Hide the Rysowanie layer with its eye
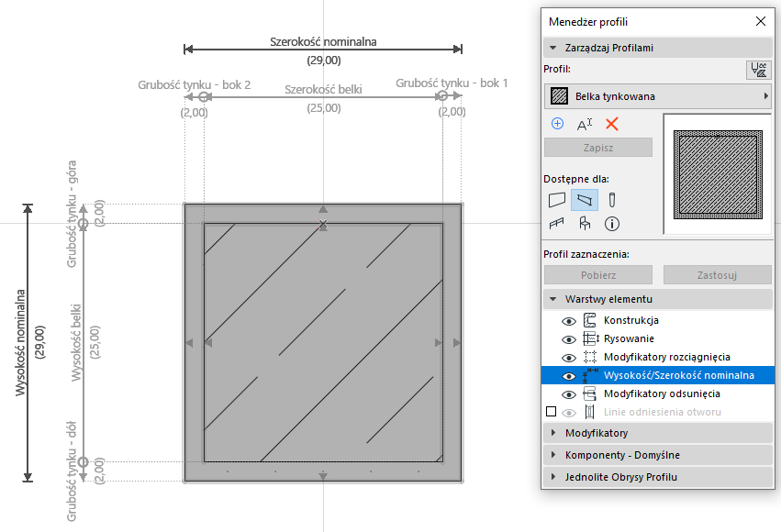The height and width of the screenshot is (532, 781). click(x=568, y=339)
